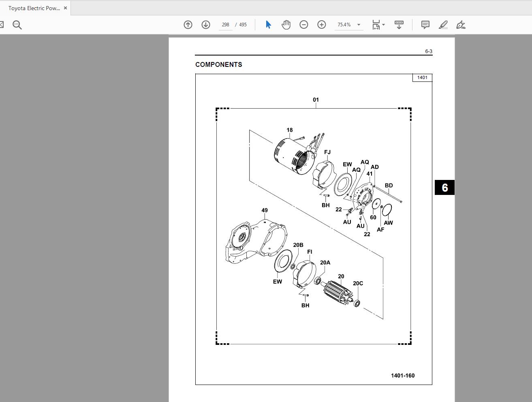This screenshot has height=402, width=532.
Task: Click part label 20A in the diagram
Action: click(325, 263)
